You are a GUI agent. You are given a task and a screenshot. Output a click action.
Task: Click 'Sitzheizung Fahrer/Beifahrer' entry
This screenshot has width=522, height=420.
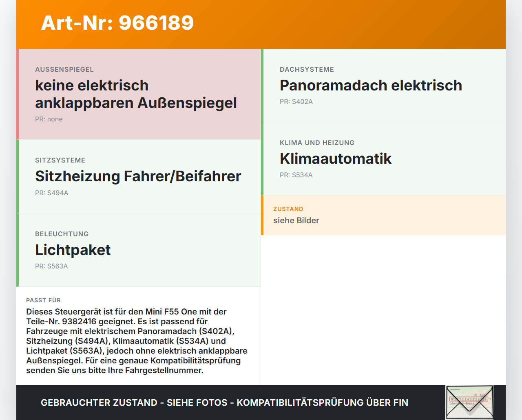(138, 176)
